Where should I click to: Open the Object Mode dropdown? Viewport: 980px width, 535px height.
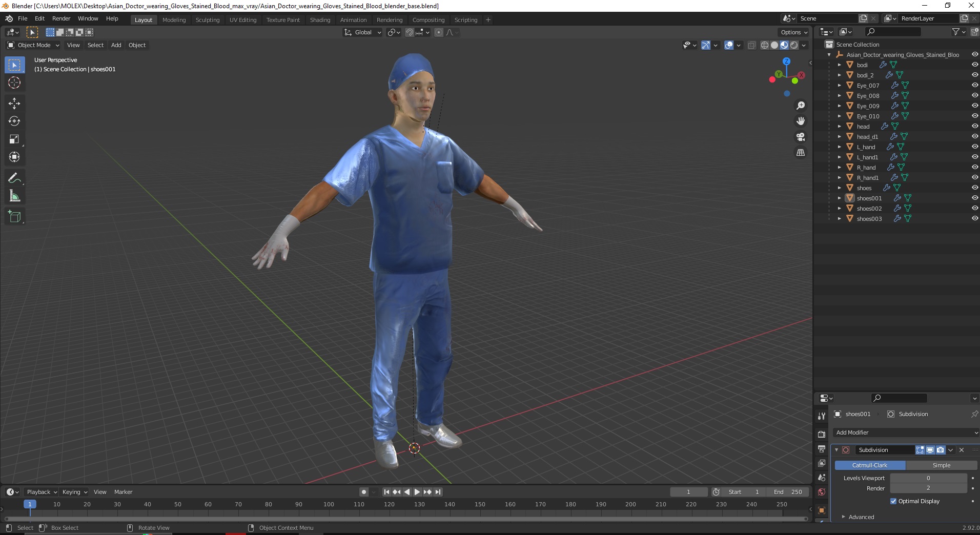coord(33,45)
